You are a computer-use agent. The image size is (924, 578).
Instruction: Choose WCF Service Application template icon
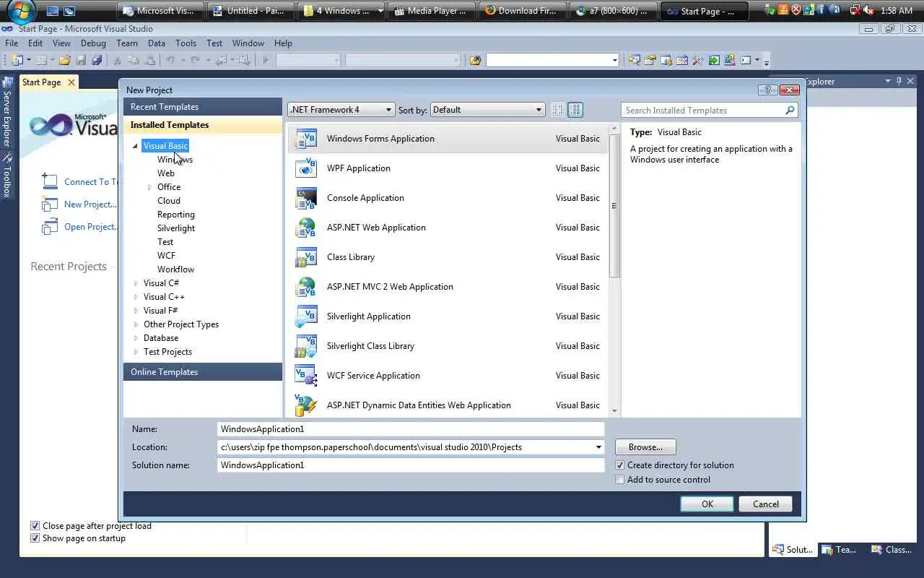point(306,376)
